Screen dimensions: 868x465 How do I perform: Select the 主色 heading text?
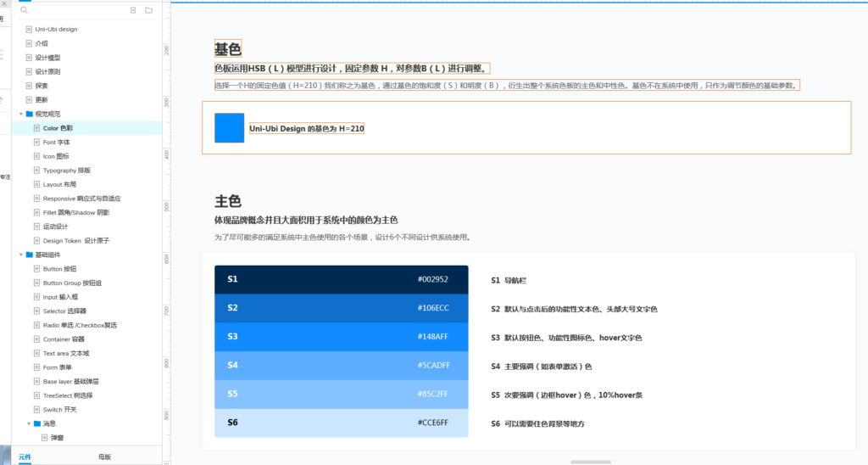(x=228, y=201)
